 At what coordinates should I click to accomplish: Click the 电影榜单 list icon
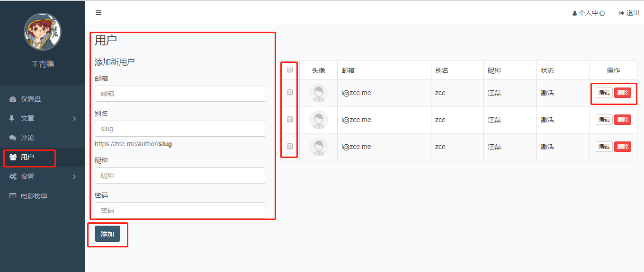[x=13, y=196]
